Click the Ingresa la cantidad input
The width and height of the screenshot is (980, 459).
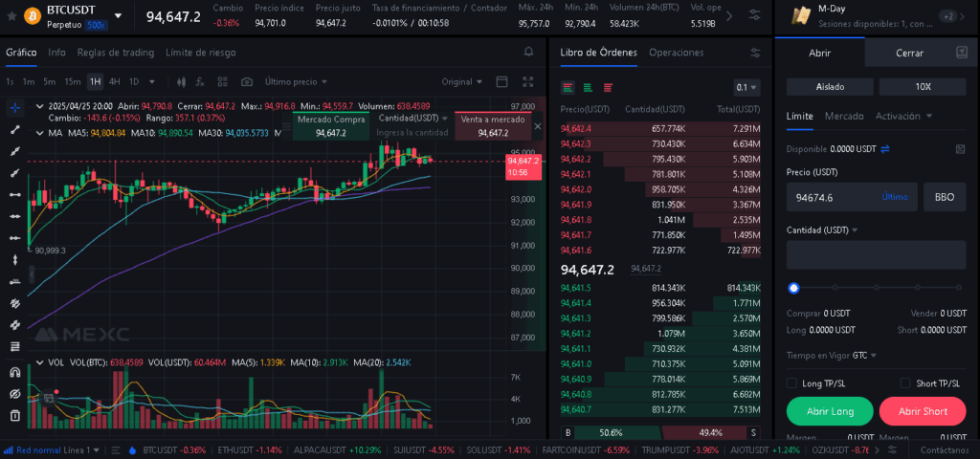[x=412, y=132]
